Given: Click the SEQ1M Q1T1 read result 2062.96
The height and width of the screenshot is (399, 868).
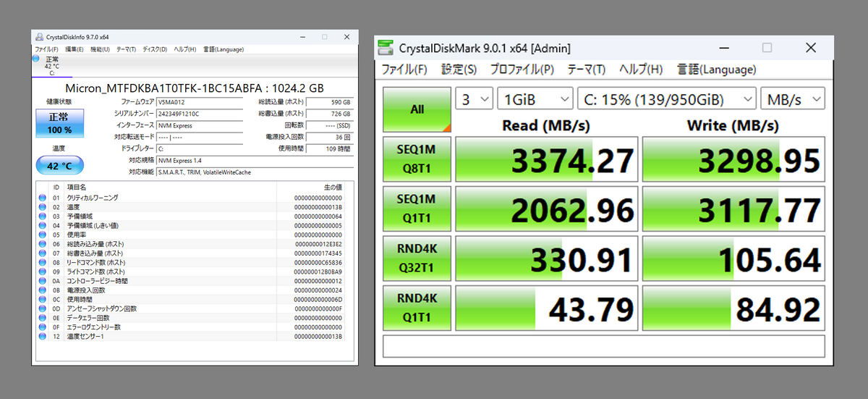Looking at the screenshot, I should (x=547, y=209).
